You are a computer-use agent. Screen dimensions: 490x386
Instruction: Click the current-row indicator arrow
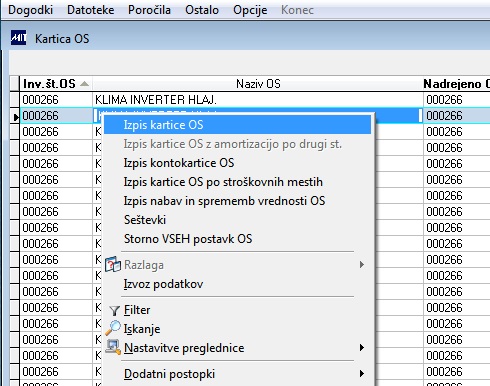[x=15, y=117]
